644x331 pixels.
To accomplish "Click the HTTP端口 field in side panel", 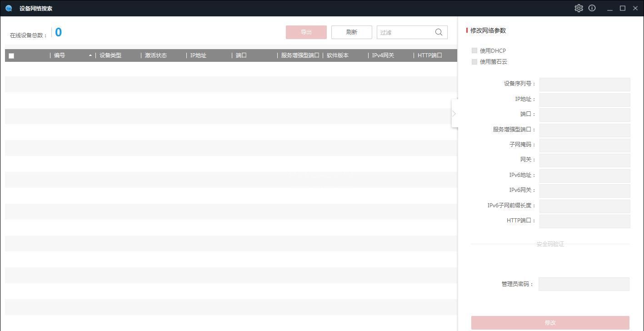I will pyautogui.click(x=584, y=221).
